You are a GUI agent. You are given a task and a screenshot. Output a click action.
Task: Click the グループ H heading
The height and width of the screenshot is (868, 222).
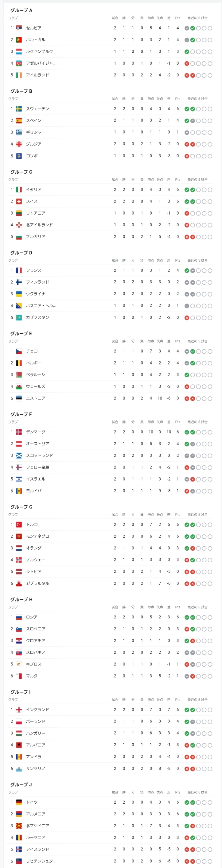21,600
